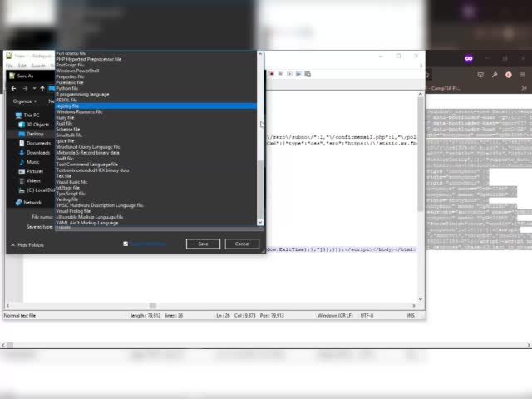The image size is (532, 399).
Task: Choose Windows PowerShell file type
Action: coord(155,71)
